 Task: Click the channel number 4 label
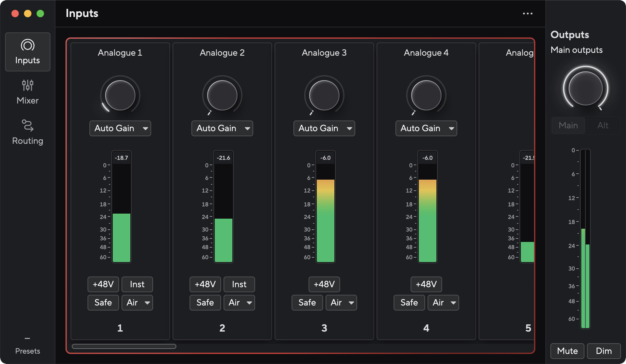coord(426,328)
